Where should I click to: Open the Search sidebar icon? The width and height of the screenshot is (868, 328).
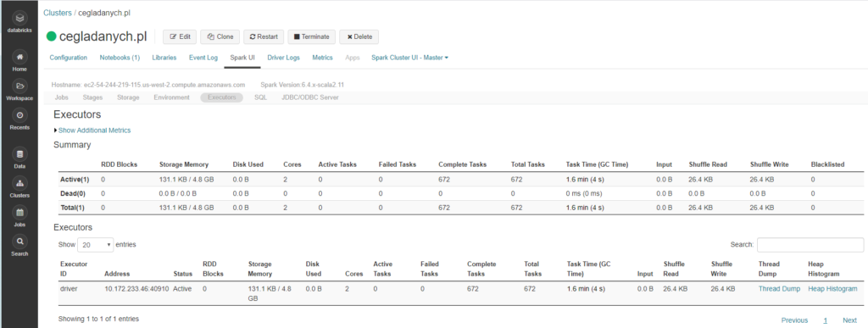point(19,242)
